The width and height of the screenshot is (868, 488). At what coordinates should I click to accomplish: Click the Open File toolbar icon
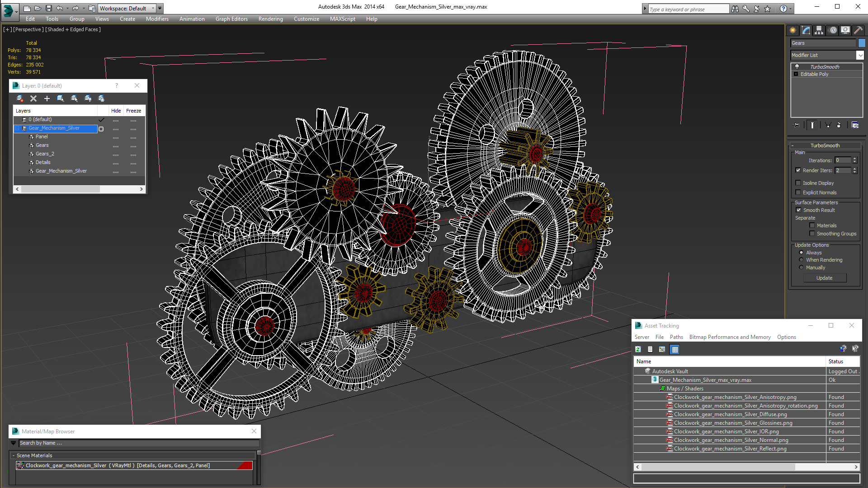pyautogui.click(x=38, y=8)
